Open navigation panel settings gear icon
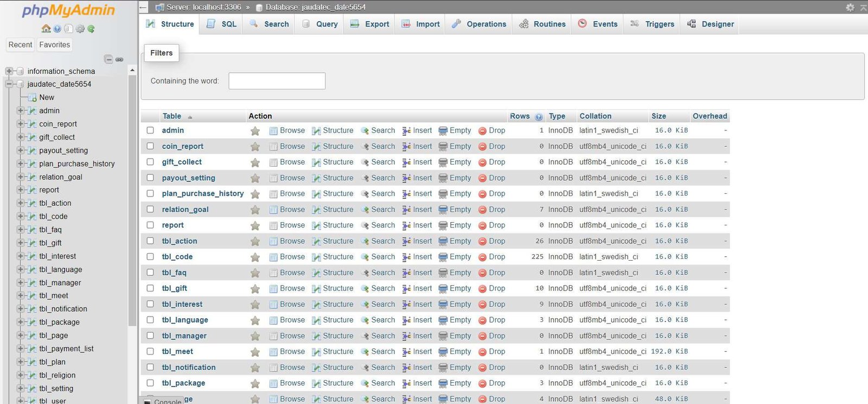This screenshot has width=868, height=404. 80,29
